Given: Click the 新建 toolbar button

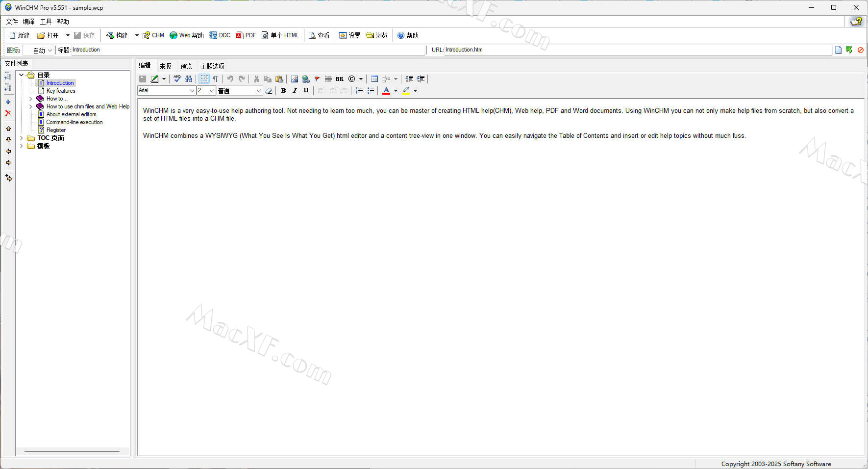Looking at the screenshot, I should click(x=20, y=35).
